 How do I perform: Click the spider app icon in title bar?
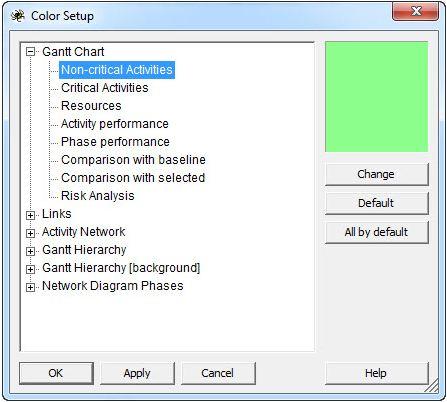18,15
